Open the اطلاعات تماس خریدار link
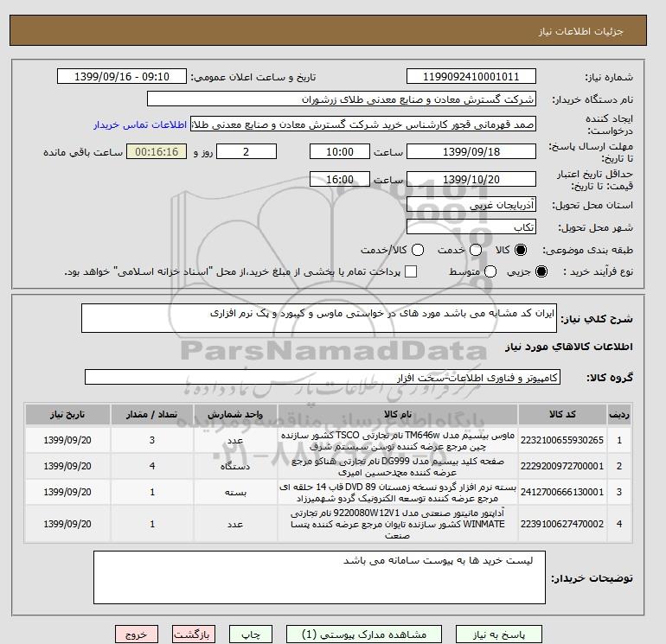This screenshot has height=644, width=666. 140,124
